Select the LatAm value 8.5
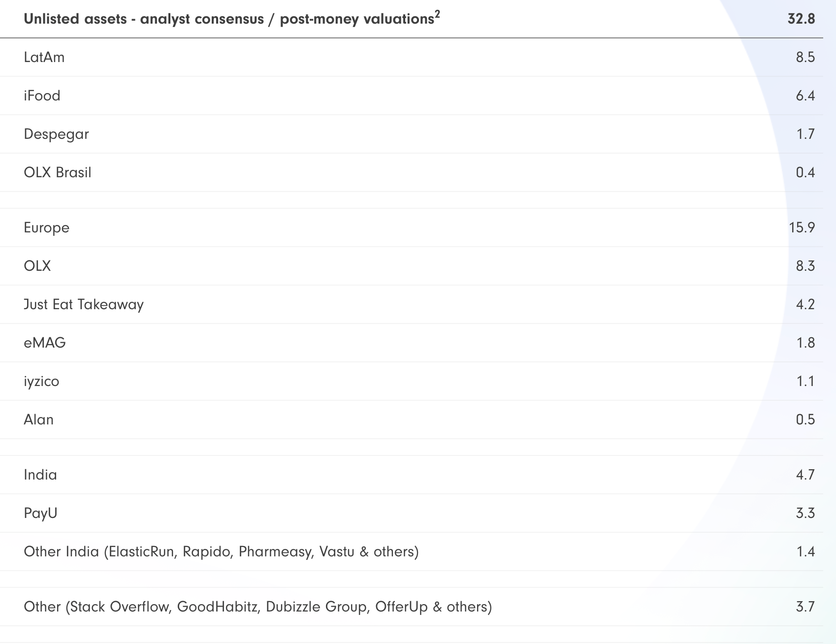This screenshot has width=836, height=644. coord(805,57)
